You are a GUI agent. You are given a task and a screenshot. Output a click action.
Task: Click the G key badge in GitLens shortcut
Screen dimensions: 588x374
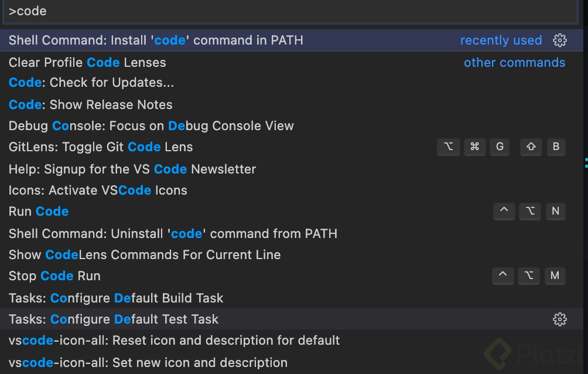[500, 147]
